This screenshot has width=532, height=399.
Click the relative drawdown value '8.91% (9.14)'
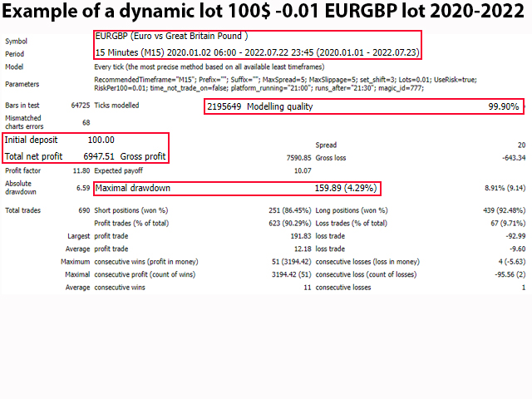click(505, 188)
